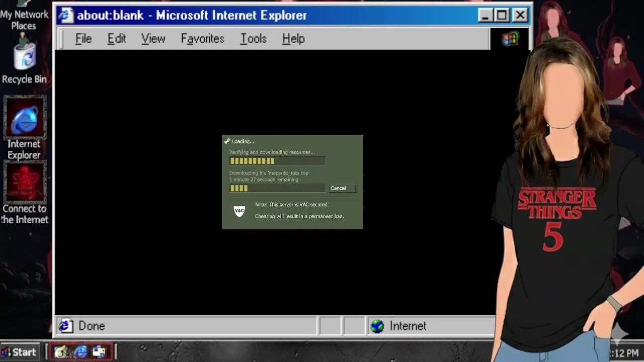This screenshot has width=644, height=362.
Task: Click the de_rats.bsp download progress bar
Action: pyautogui.click(x=278, y=188)
